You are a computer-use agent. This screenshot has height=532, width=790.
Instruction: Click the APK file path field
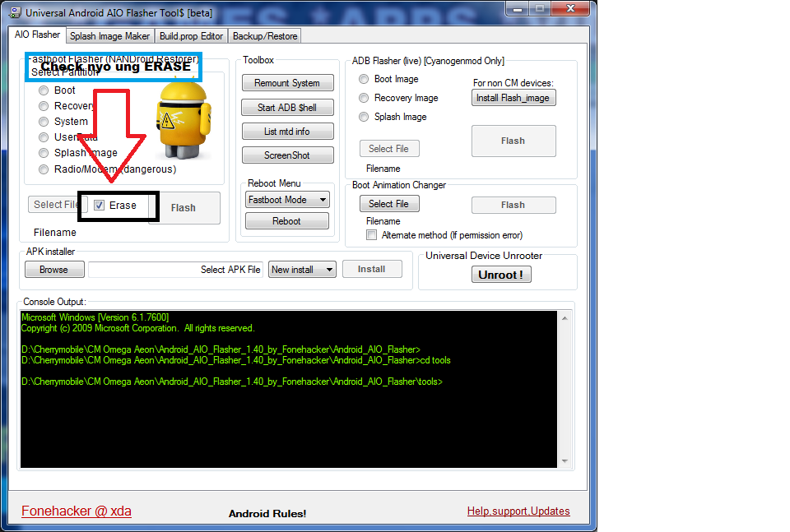coord(175,270)
